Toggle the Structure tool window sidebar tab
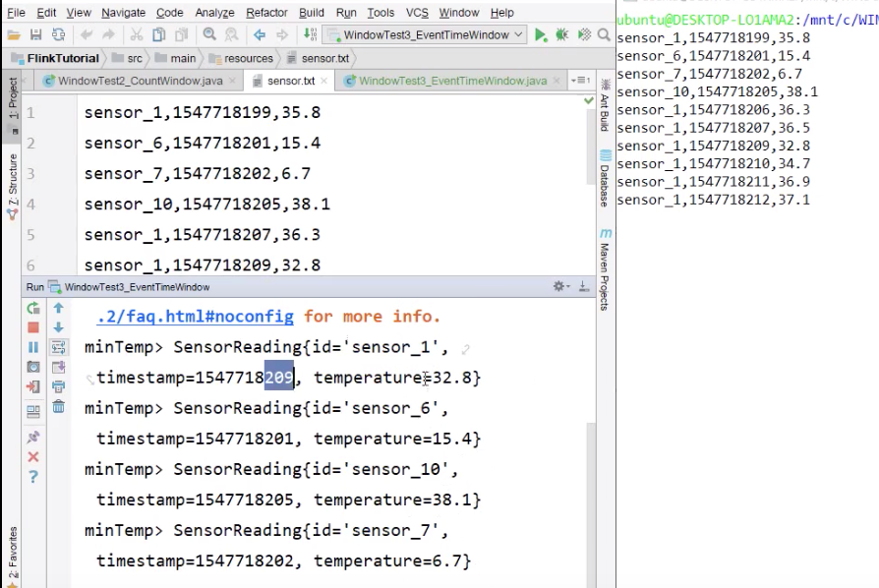This screenshot has height=588, width=879. (x=13, y=185)
